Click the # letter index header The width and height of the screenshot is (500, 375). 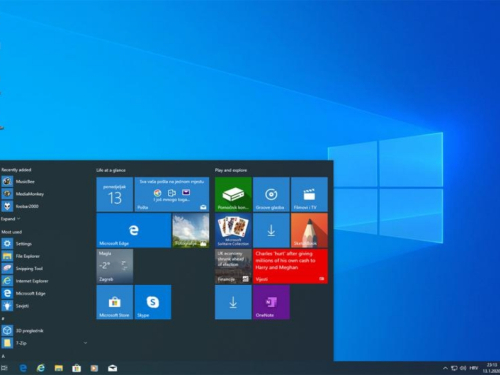pyautogui.click(x=3, y=318)
